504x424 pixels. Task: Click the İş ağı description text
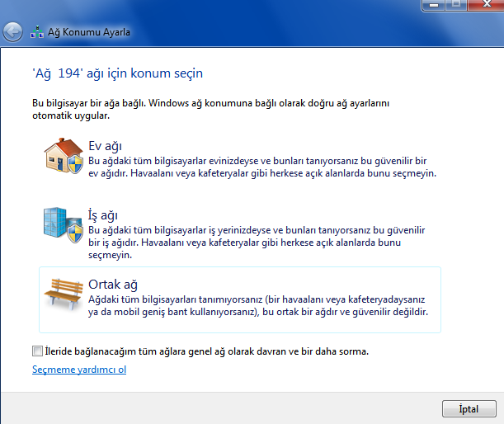257,243
